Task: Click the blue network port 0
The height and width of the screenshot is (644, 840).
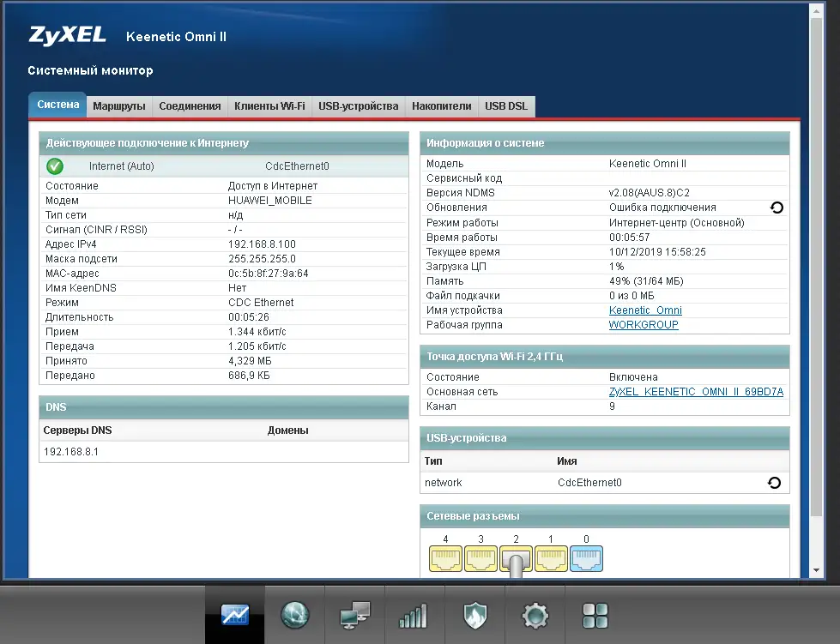Action: point(586,559)
